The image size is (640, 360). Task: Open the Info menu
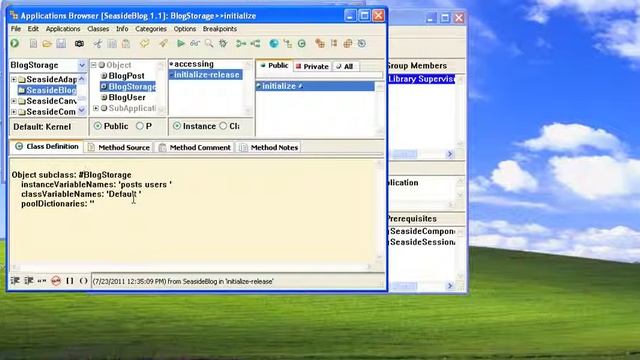(122, 29)
